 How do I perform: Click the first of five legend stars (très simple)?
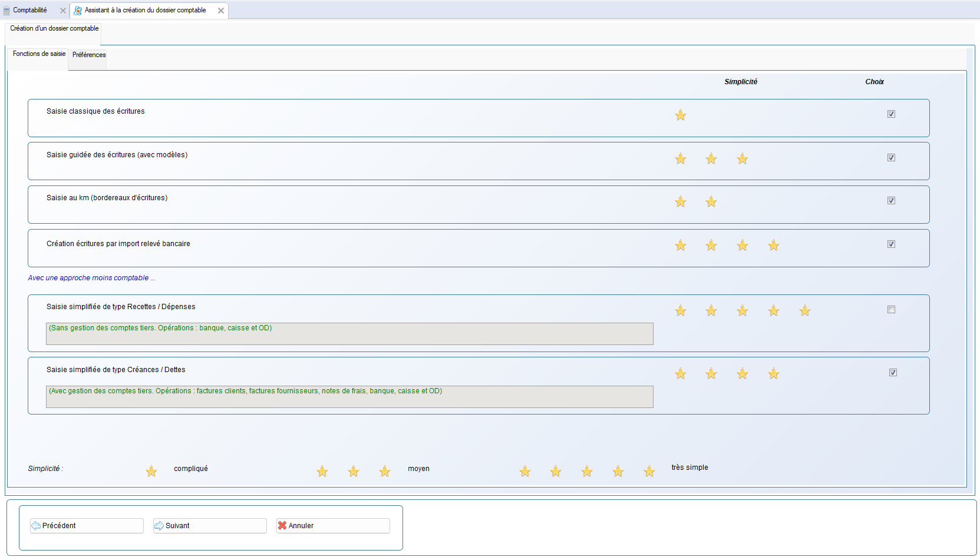point(525,471)
